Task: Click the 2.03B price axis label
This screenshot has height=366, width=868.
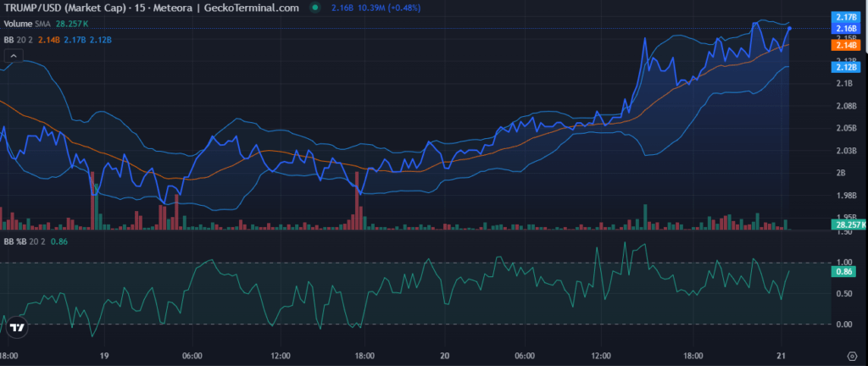Action: tap(847, 150)
